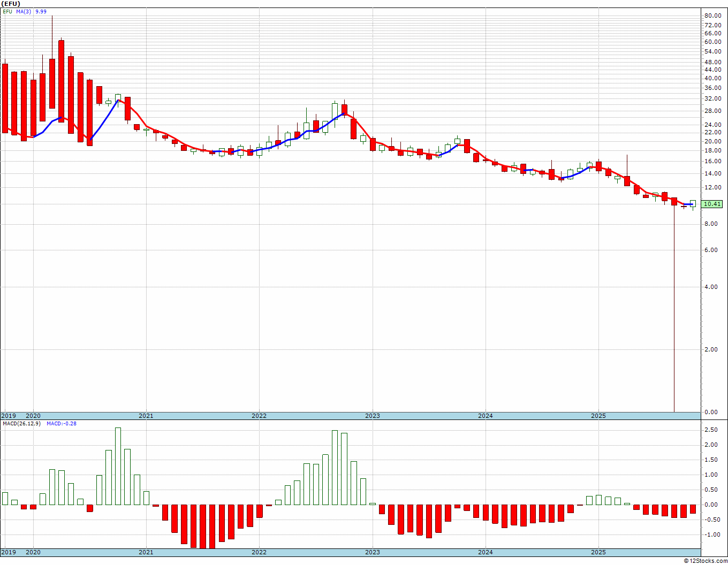The height and width of the screenshot is (565, 728).
Task: Click the 60.00 price axis label
Action: (x=712, y=42)
